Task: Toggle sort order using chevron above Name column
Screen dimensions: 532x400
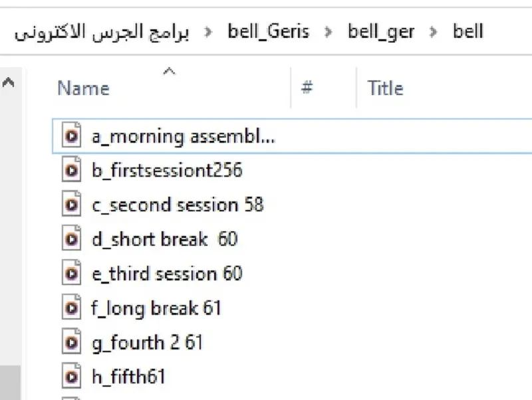Action: point(170,70)
